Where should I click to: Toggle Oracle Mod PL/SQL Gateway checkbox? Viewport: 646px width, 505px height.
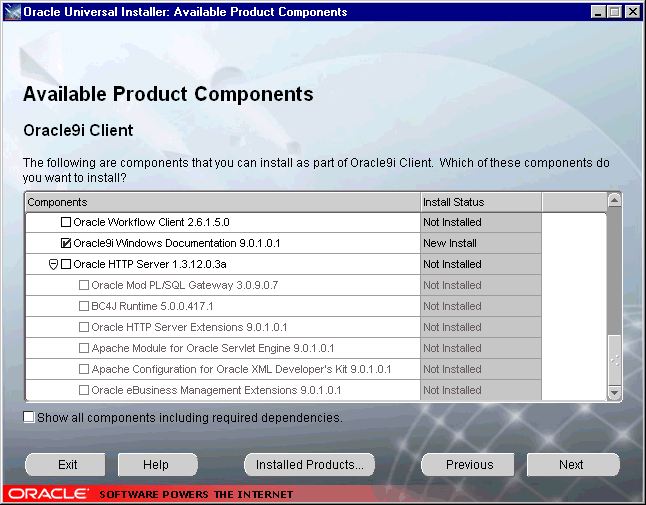tap(84, 285)
